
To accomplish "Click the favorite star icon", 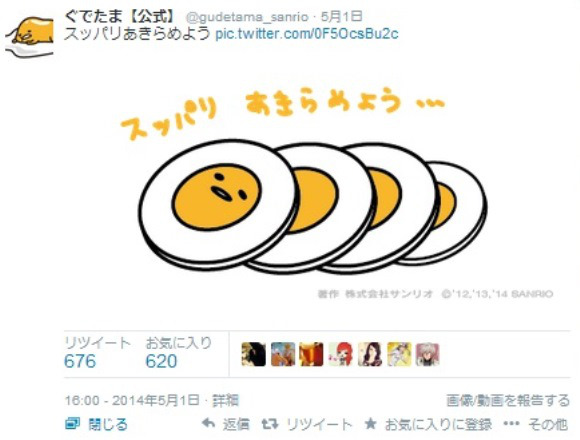I will tap(370, 423).
